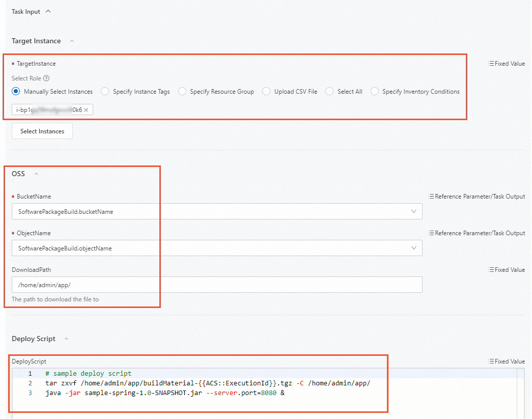Toggle Reference Parameter/Task Output for BucketName
The width and height of the screenshot is (532, 419).
(477, 197)
